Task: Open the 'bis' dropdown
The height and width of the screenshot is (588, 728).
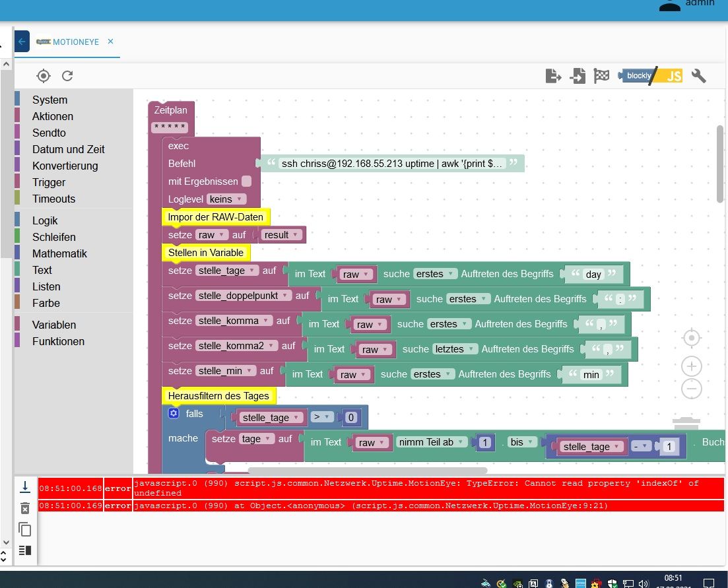Action: click(522, 441)
